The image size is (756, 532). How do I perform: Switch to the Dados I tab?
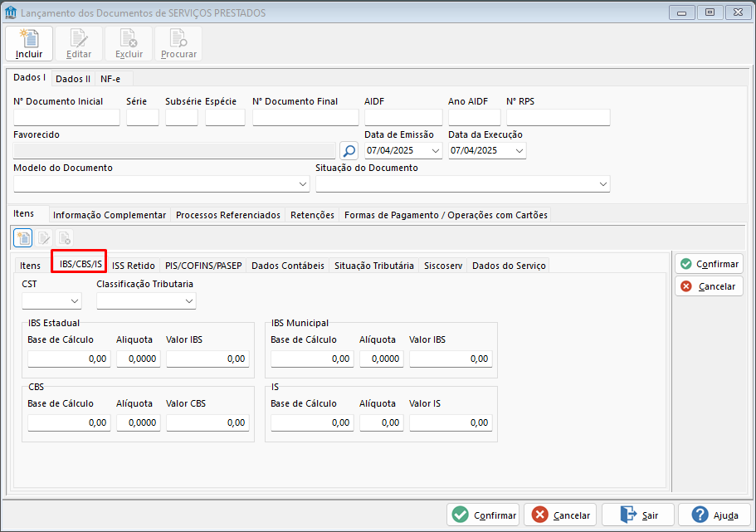29,78
